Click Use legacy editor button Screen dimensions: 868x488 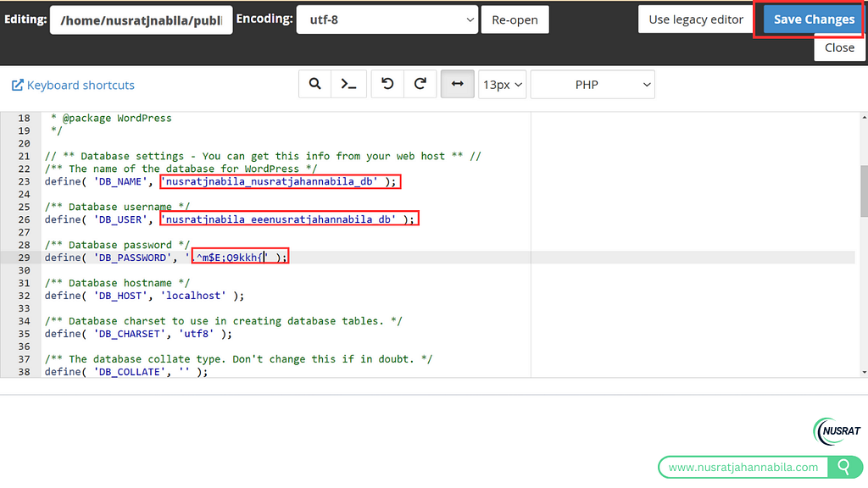[695, 19]
